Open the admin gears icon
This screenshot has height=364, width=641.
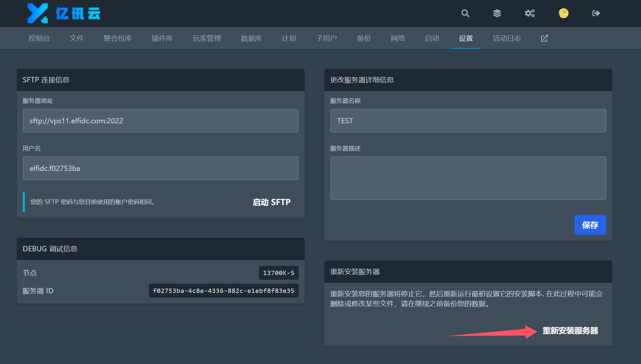(530, 13)
